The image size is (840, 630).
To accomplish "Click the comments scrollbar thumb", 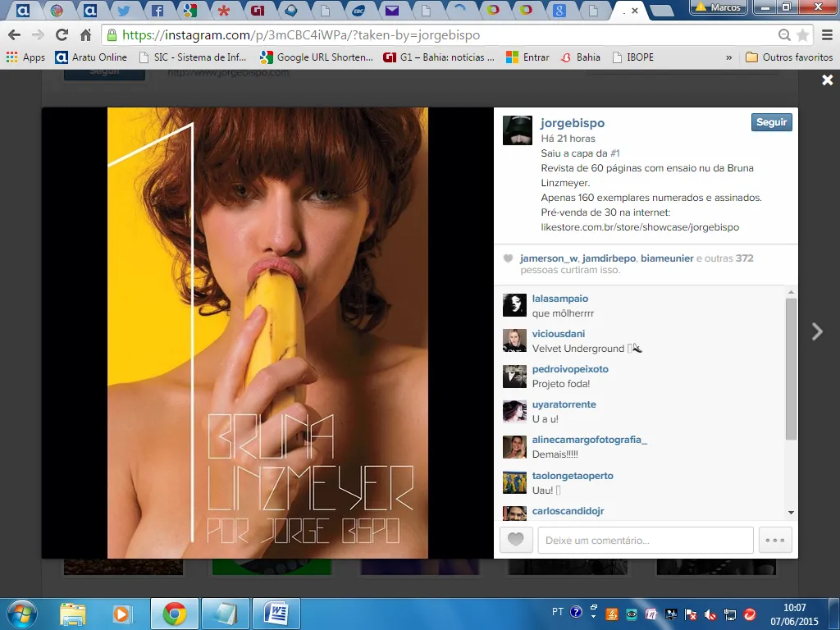I will point(792,369).
